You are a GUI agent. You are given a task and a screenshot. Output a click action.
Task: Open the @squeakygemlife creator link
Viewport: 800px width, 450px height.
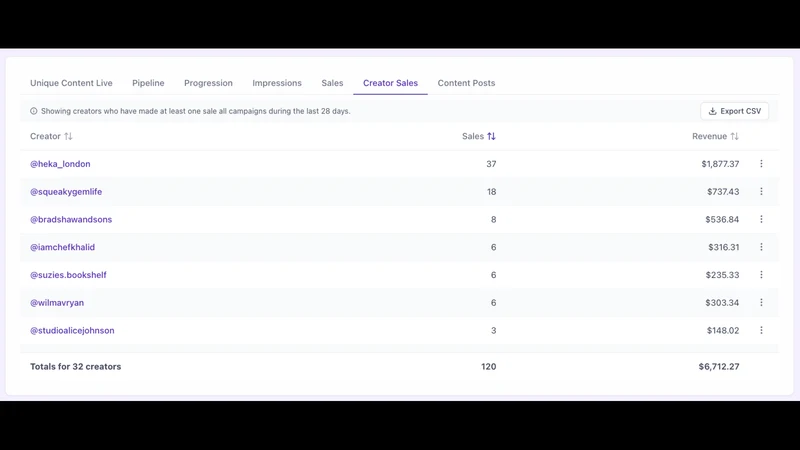point(66,192)
